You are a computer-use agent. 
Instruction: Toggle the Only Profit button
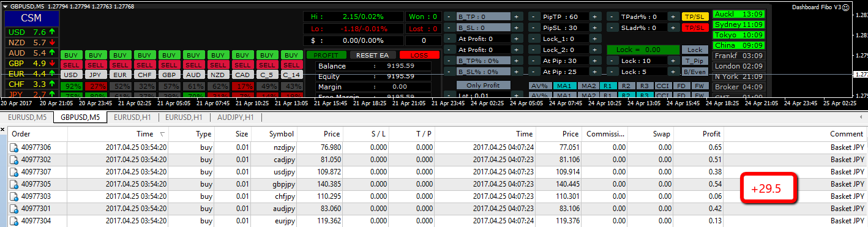click(x=483, y=86)
